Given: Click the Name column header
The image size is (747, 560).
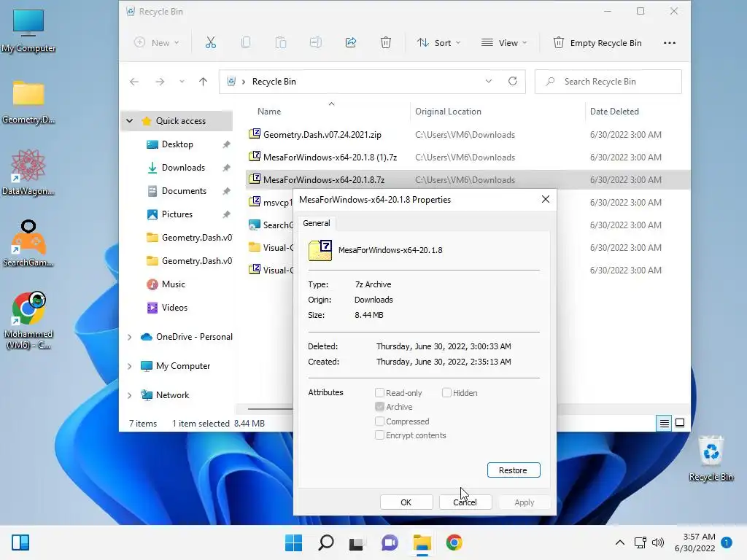Looking at the screenshot, I should [269, 112].
